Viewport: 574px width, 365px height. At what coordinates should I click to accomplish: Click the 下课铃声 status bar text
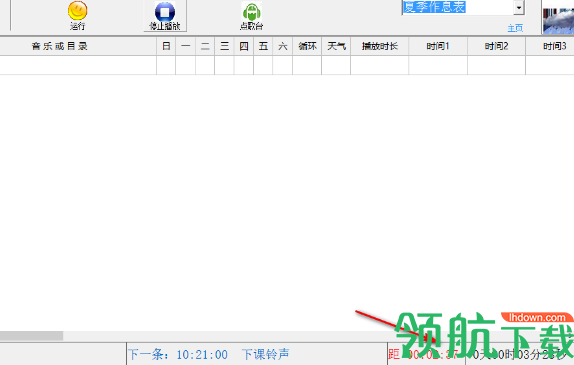265,354
